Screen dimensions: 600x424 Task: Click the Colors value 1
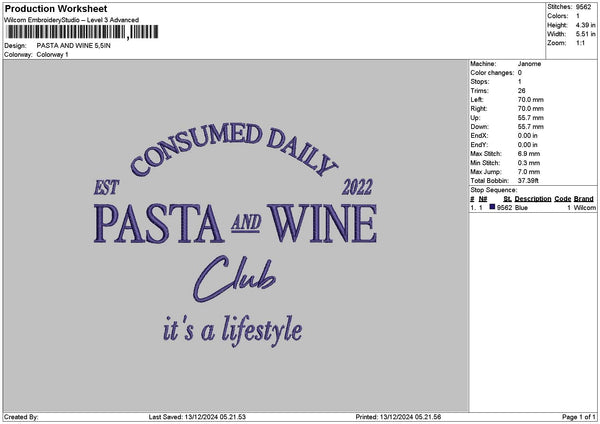(578, 16)
